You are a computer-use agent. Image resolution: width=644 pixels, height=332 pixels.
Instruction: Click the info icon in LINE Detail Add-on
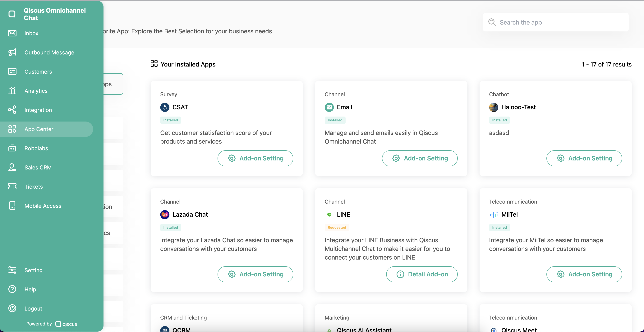pos(400,274)
